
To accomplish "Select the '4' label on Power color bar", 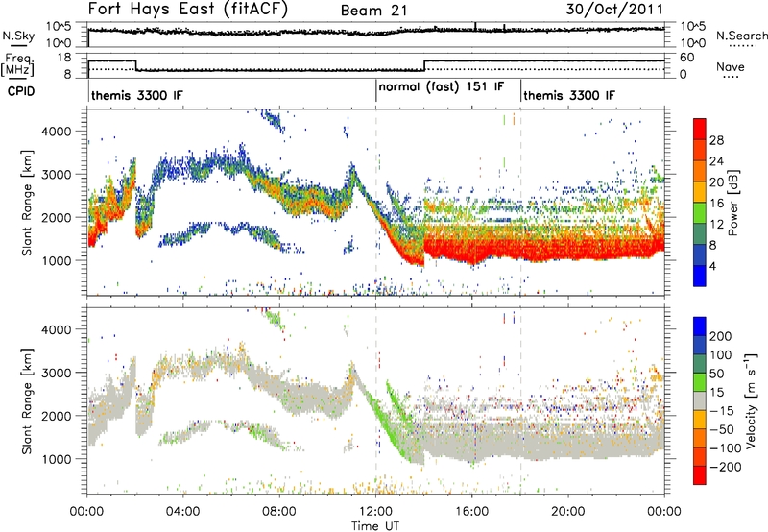I will tap(713, 267).
